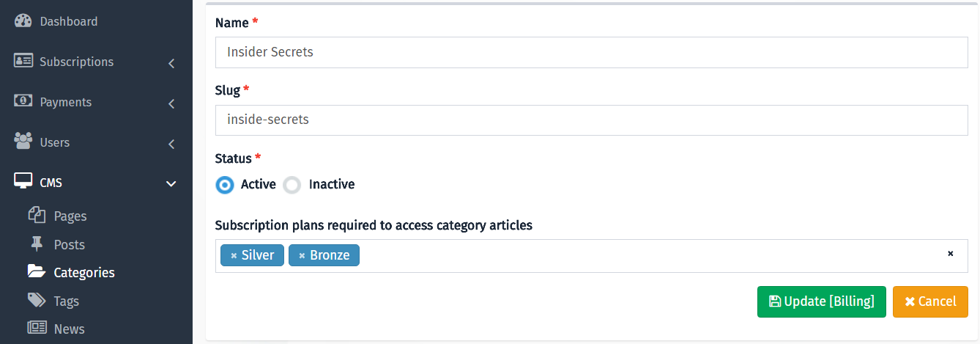Viewport: 980px width, 344px height.
Task: Click the orange Cancel button
Action: click(930, 301)
